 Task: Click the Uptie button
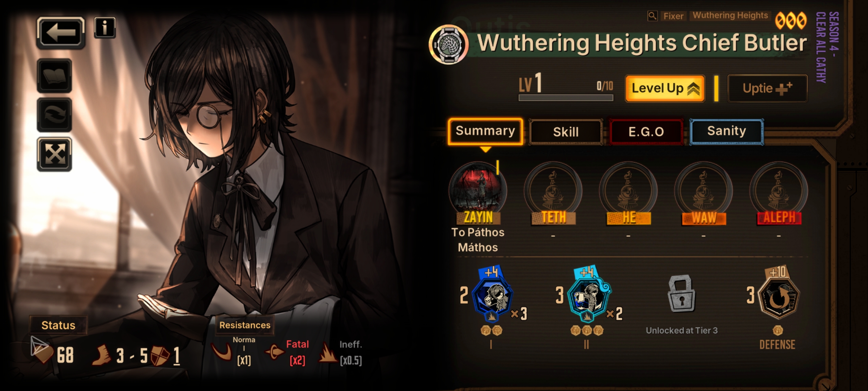[x=767, y=88]
